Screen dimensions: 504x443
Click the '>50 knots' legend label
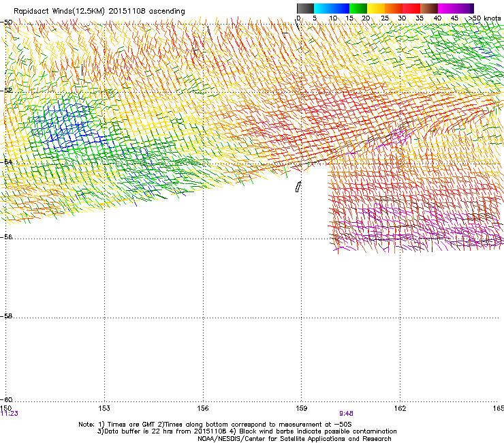coord(485,18)
